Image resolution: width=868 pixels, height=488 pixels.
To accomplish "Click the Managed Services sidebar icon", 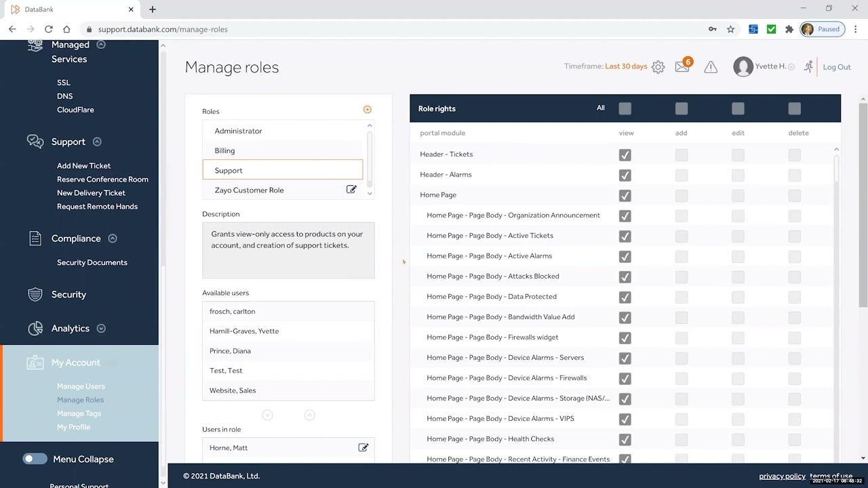I will (35, 45).
